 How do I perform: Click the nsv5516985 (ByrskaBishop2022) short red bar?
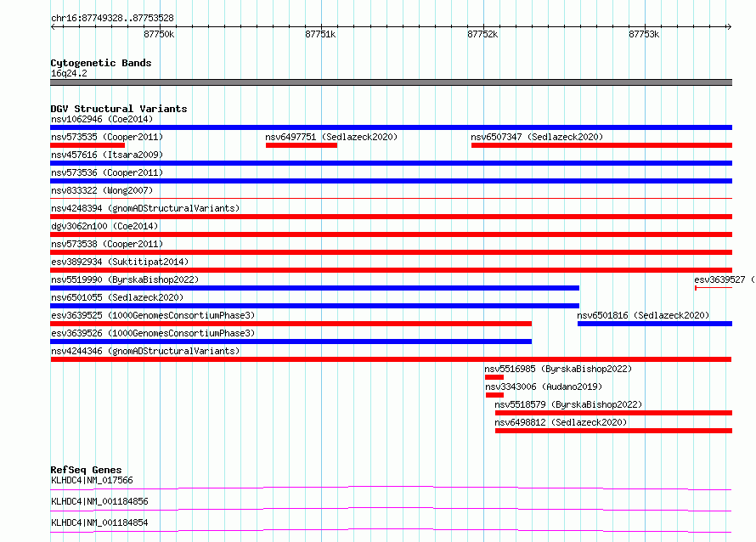(x=494, y=377)
